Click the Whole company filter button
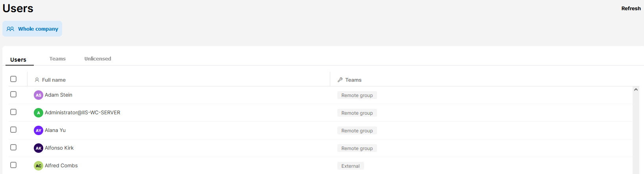This screenshot has width=644, height=174. (32, 29)
